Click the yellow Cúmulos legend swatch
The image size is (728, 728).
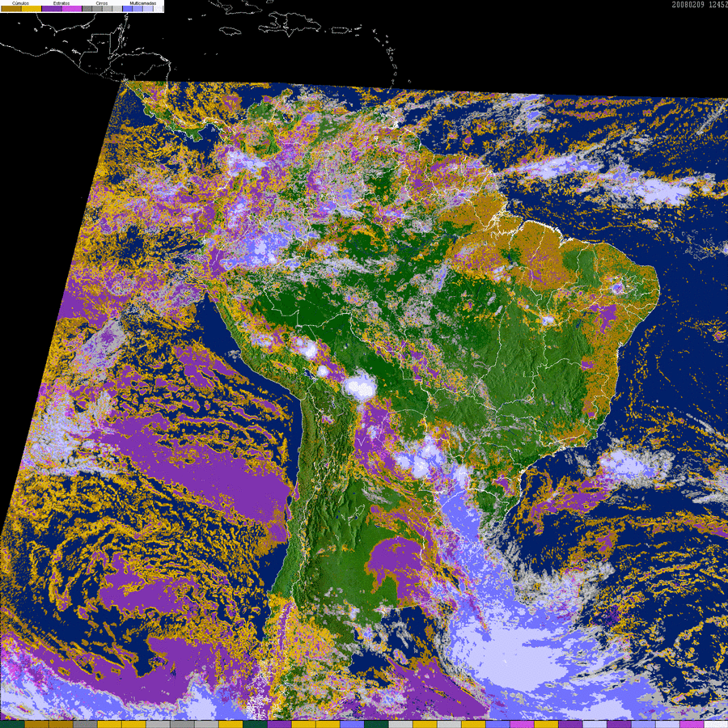click(x=32, y=8)
